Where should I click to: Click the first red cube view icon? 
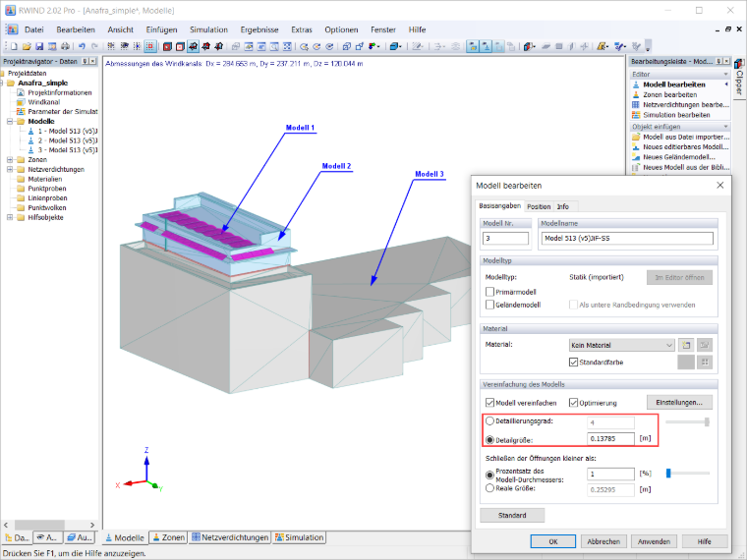(x=167, y=46)
